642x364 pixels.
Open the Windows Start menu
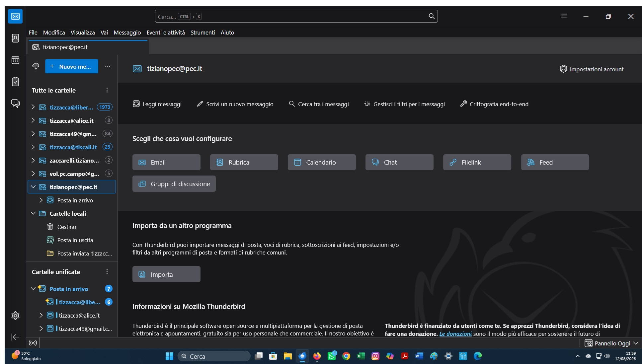[x=169, y=356]
